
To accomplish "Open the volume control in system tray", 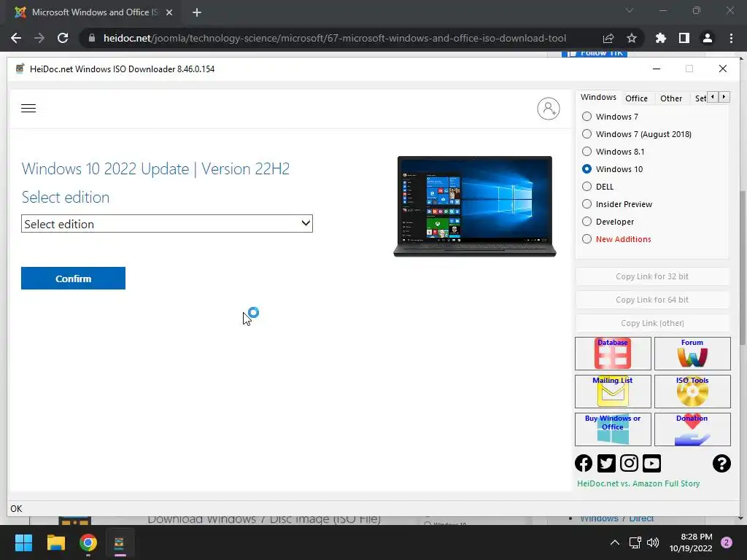I will click(653, 542).
